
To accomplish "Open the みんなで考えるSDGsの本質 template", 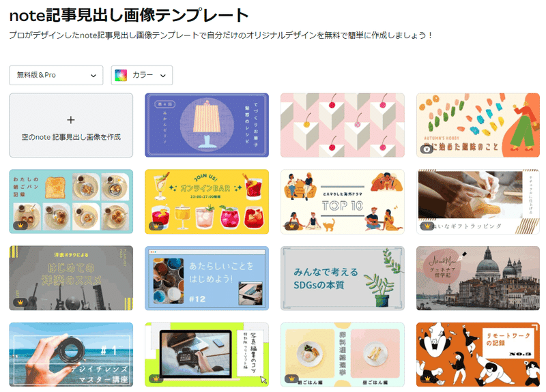I will 343,278.
